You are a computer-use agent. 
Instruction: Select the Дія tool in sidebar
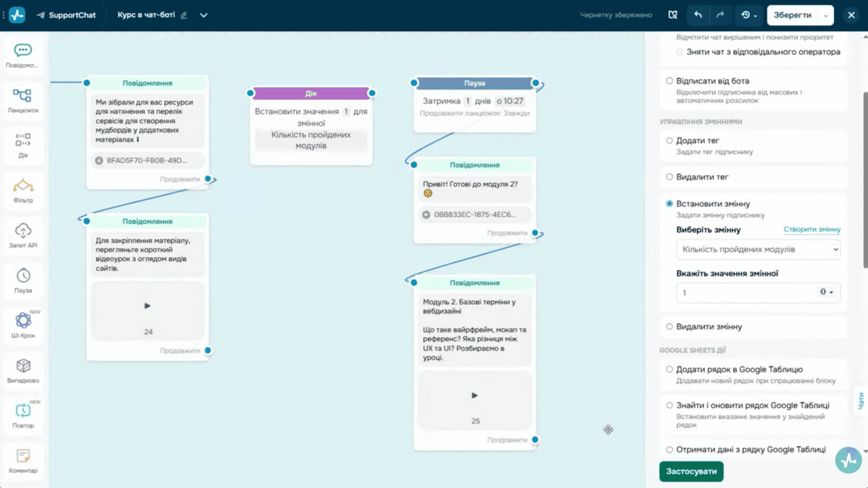click(23, 145)
